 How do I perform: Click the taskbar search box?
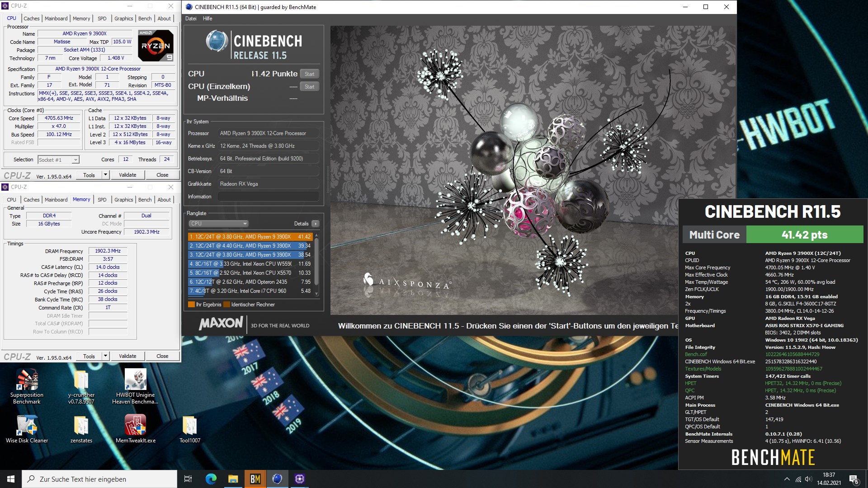pyautogui.click(x=99, y=479)
